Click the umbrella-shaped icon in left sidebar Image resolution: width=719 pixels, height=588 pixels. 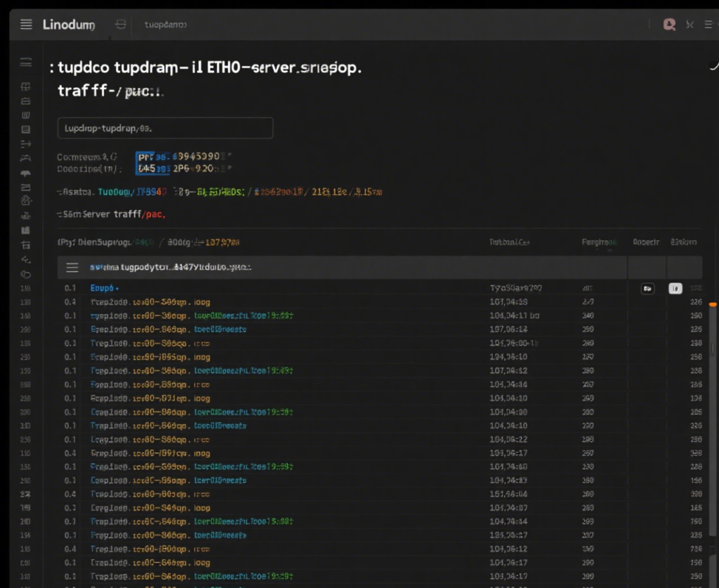click(x=26, y=172)
